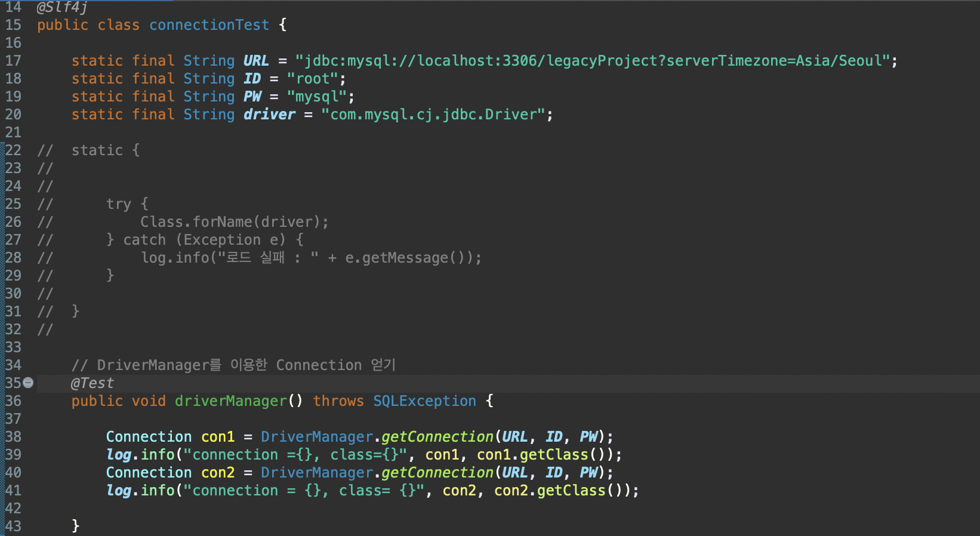Select the connectionTest class name
This screenshot has width=980, height=536.
[x=209, y=25]
